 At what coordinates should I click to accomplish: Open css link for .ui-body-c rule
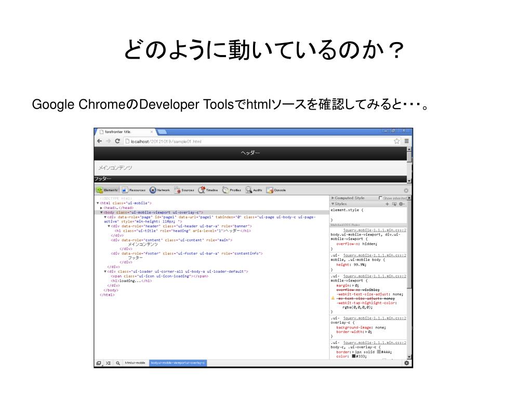[375, 343]
